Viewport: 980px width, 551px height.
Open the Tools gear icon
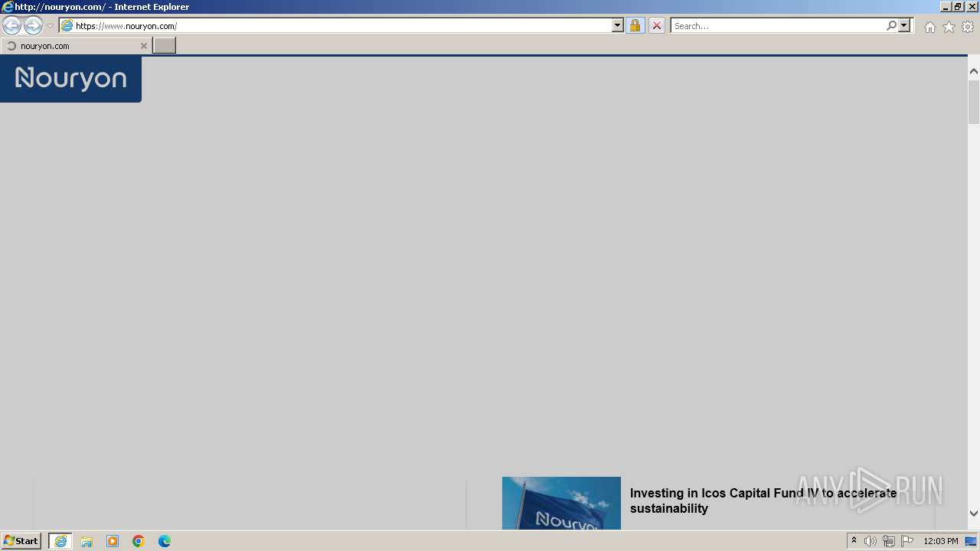pos(968,27)
